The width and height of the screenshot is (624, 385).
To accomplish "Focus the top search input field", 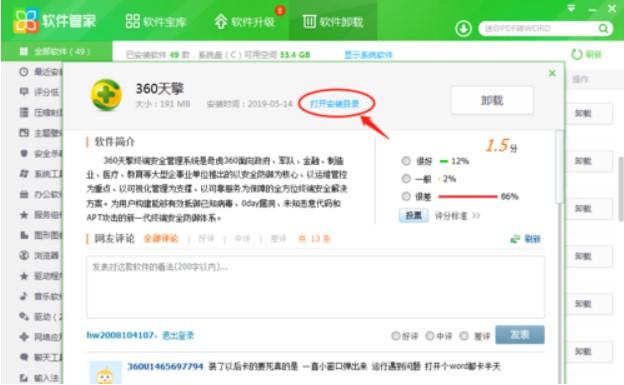I will [x=540, y=29].
